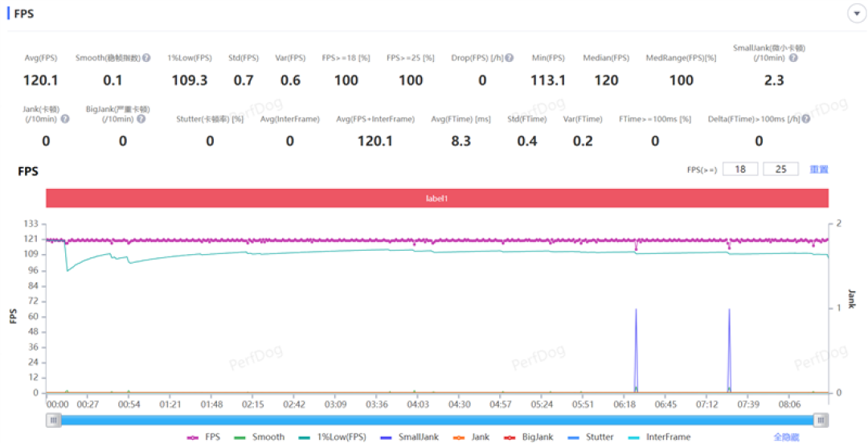
Task: Toggle InterFrame series in legend
Action: point(659,437)
